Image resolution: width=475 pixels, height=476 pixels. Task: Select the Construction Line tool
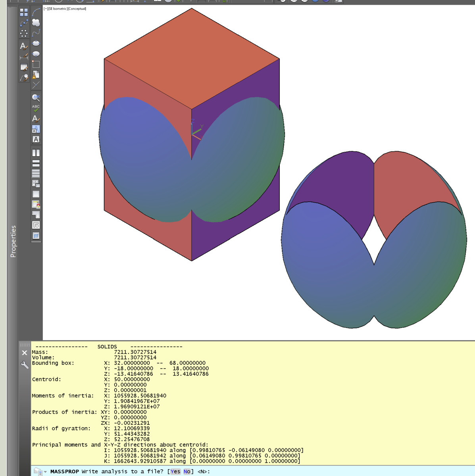pyautogui.click(x=36, y=85)
